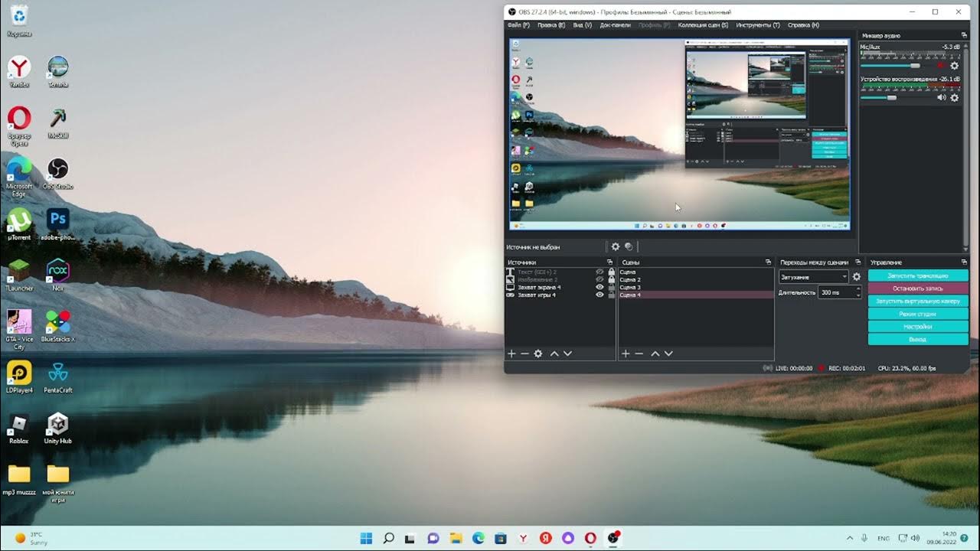Move source up in Источники list

554,354
